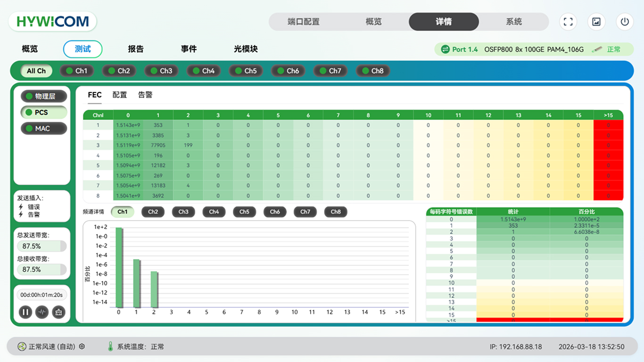Click the screenshot image icon
The image size is (644, 362).
click(x=596, y=22)
